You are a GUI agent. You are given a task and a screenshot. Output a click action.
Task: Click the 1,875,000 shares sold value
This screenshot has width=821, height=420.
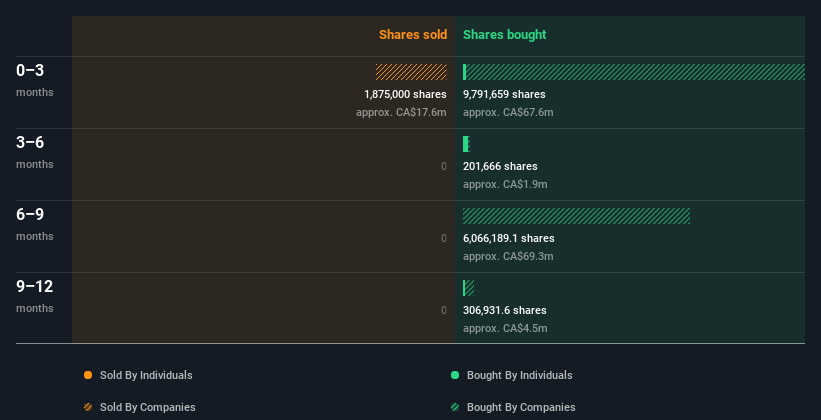coord(405,94)
